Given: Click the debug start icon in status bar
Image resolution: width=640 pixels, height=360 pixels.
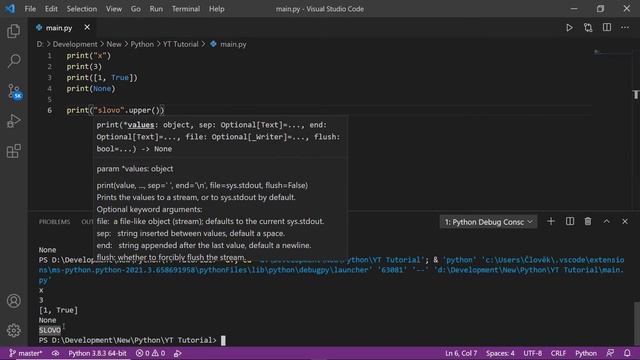Looking at the screenshot, I should (x=178, y=353).
